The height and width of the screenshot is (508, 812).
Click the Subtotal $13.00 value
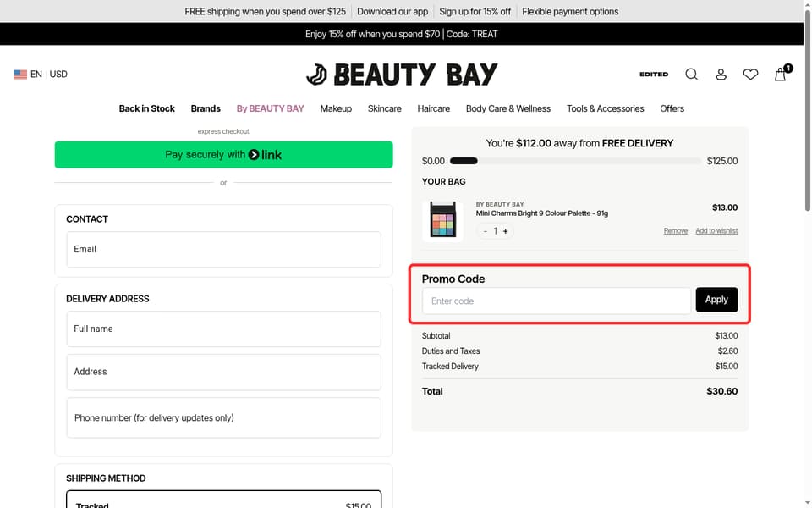(x=726, y=336)
